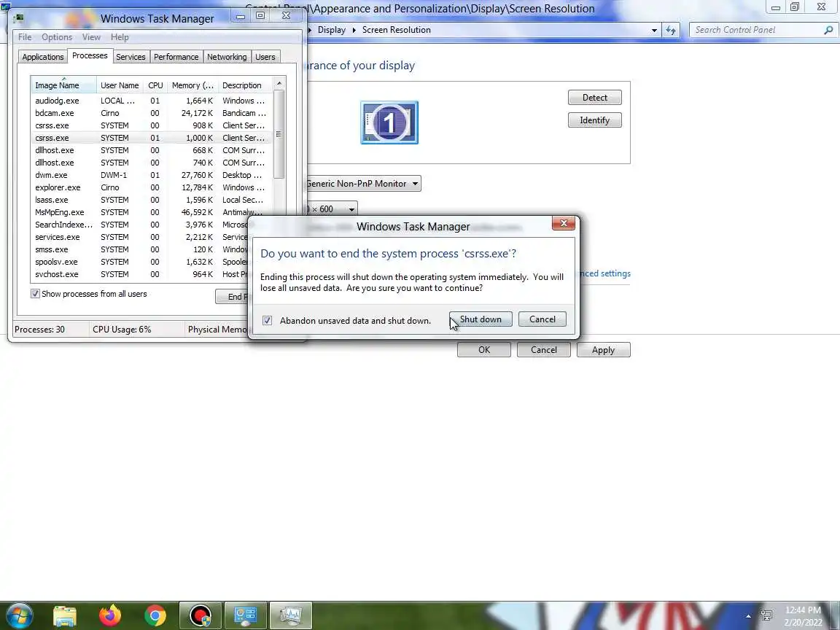Screen dimensions: 840x630
Task: Select the SearchIndexer process row
Action: [139, 225]
